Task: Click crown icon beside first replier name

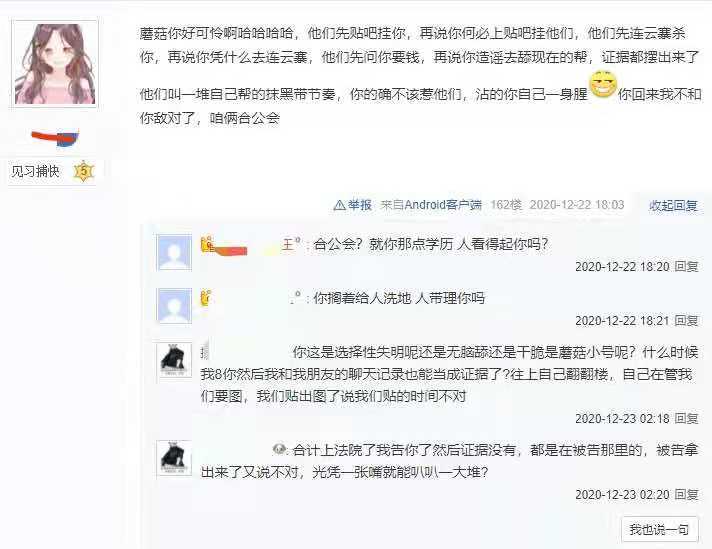Action: point(207,244)
